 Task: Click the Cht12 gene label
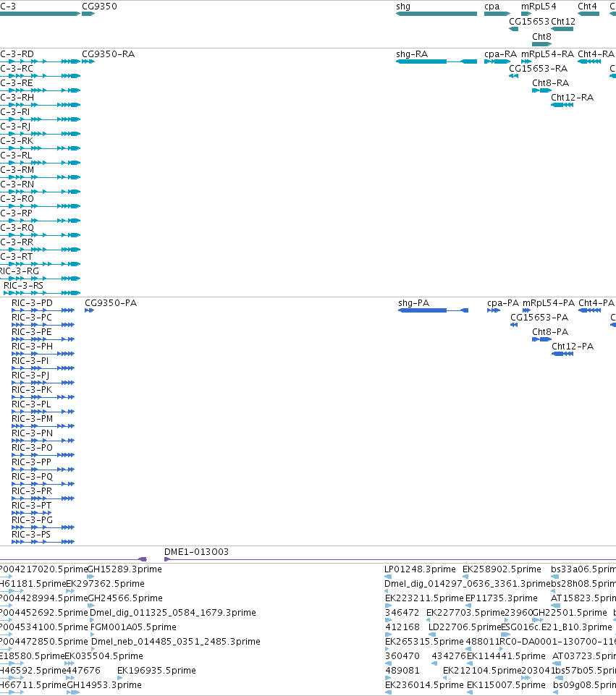point(563,21)
